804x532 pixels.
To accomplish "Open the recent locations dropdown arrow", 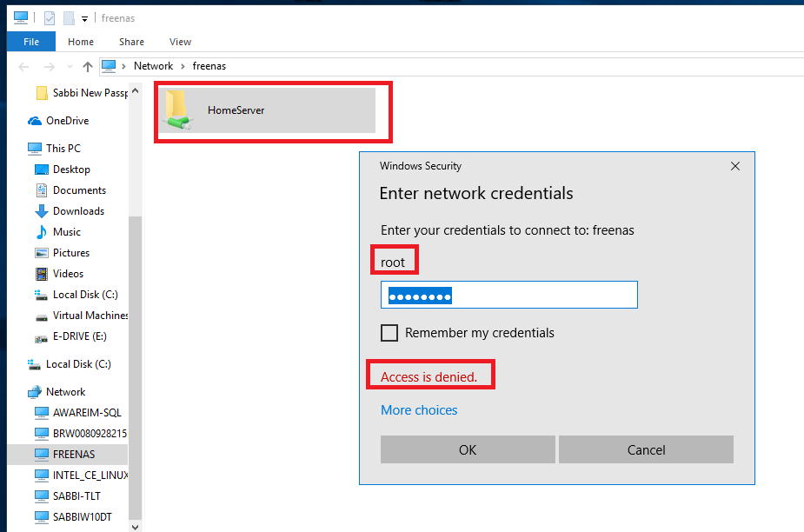I will click(70, 67).
